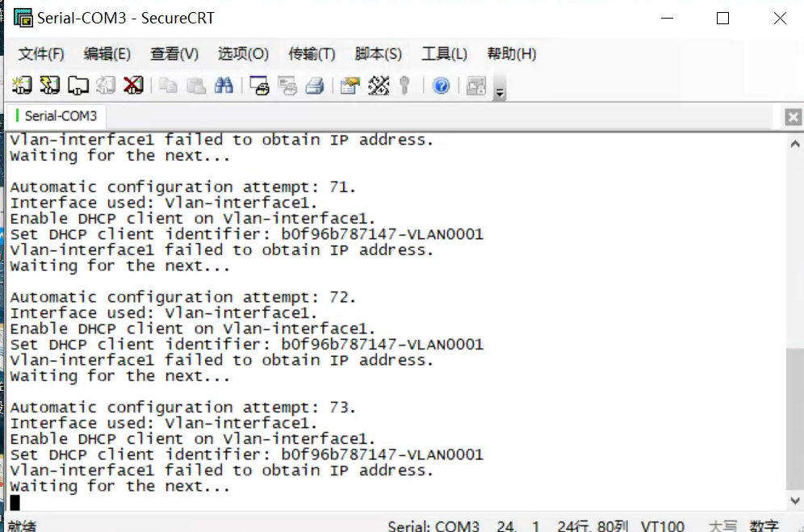
Task: Expand the toolbar options overflow arrow
Action: tap(500, 93)
